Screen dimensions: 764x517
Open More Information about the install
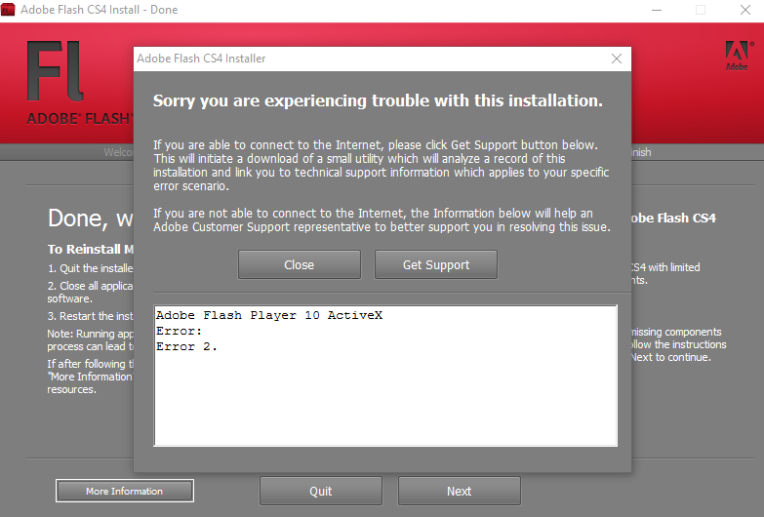click(x=124, y=491)
